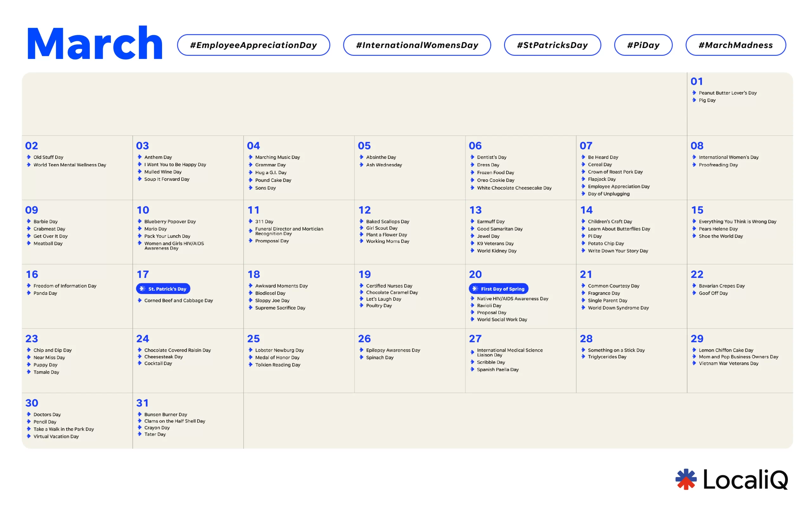Click the arrow bullet beside Promposal Day

pyautogui.click(x=250, y=240)
